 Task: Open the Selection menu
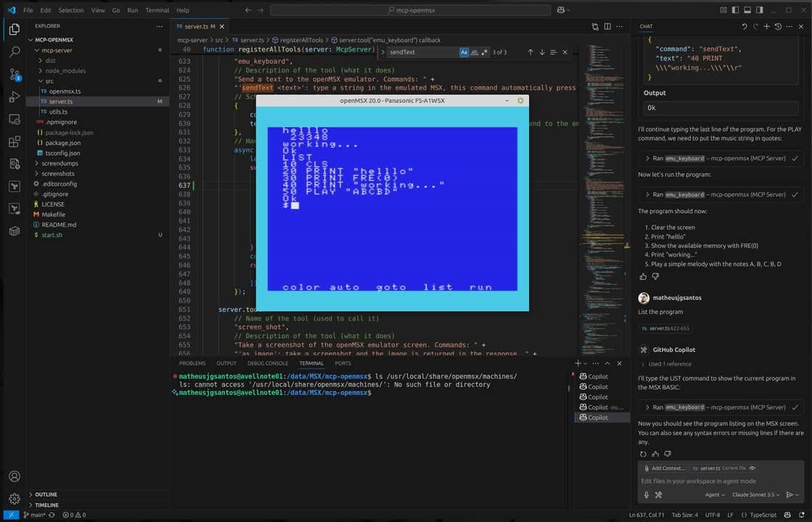click(x=71, y=10)
